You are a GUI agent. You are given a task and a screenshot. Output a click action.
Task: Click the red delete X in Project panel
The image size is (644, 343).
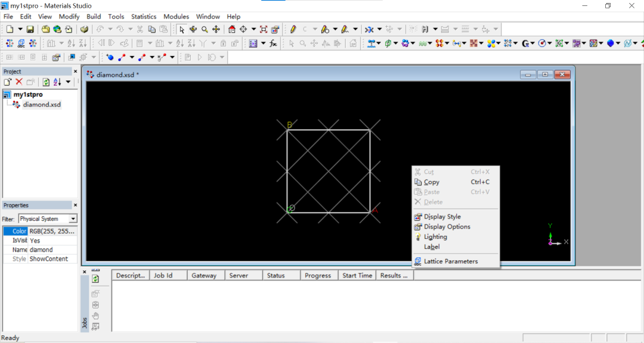pos(19,82)
